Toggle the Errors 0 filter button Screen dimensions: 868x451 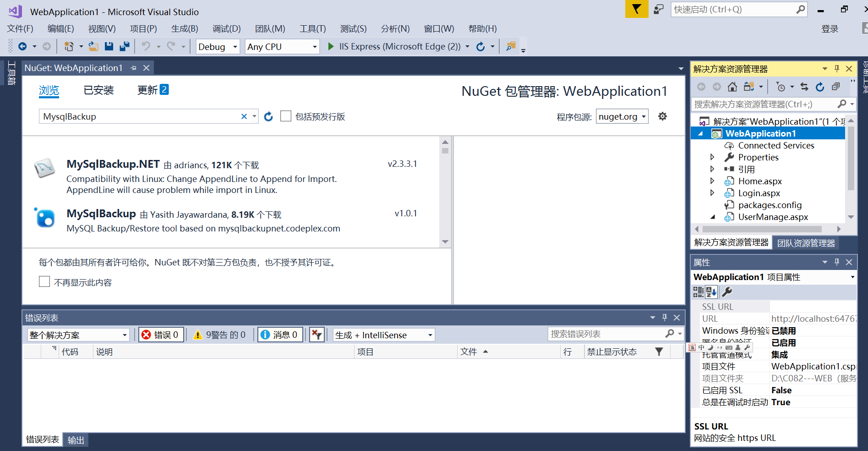pyautogui.click(x=161, y=335)
